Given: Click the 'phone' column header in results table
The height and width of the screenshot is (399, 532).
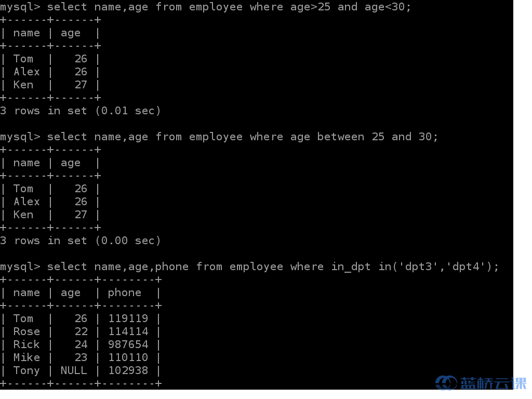Looking at the screenshot, I should click(x=125, y=292).
